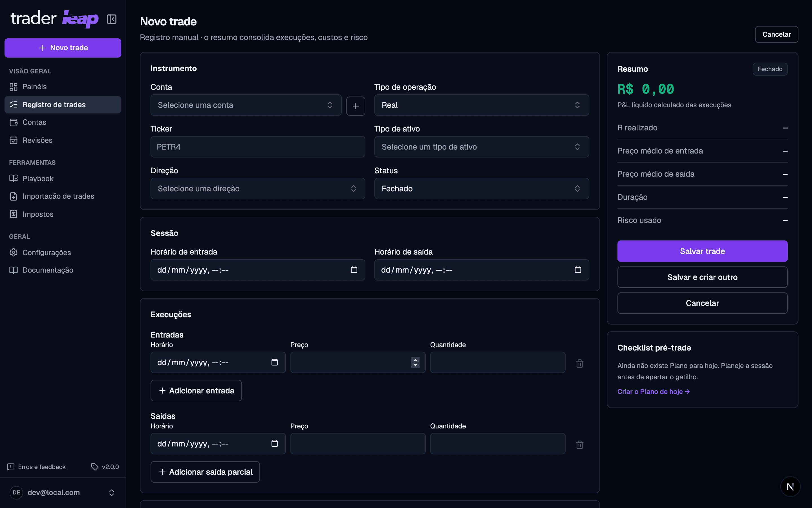The image size is (812, 508).
Task: Open Registro de trades page
Action: 63,104
